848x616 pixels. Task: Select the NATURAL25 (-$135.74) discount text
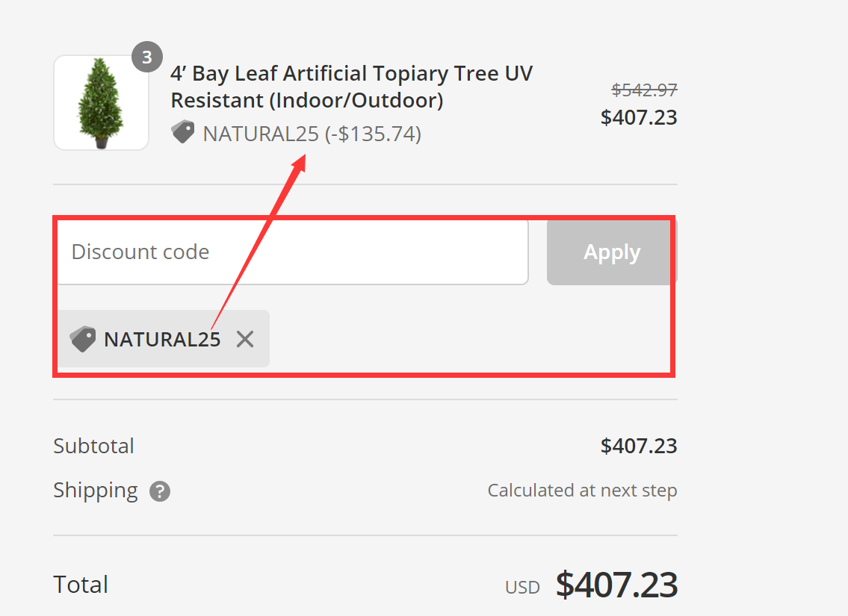(x=310, y=133)
